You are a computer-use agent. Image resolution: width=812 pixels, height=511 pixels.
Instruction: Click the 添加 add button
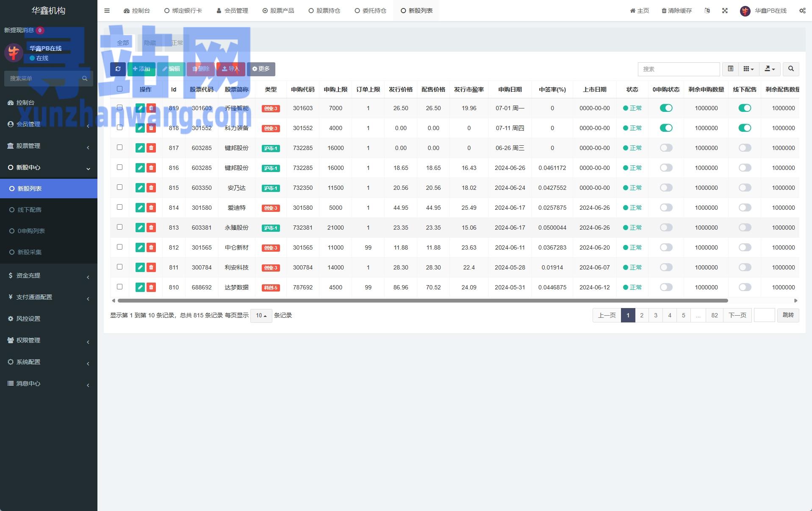[x=141, y=69]
